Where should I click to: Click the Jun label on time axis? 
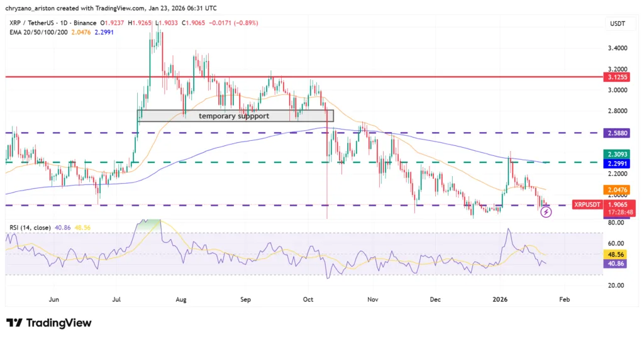click(x=54, y=299)
